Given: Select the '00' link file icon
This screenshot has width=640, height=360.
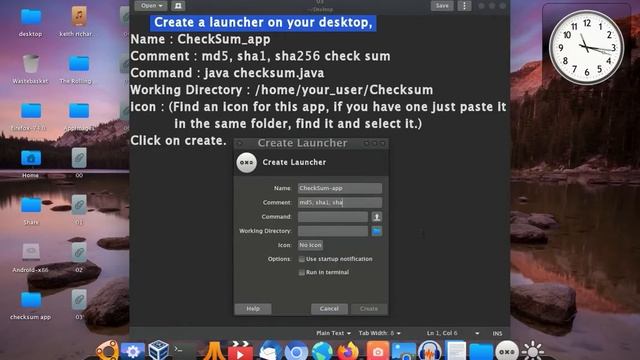Looking at the screenshot, I should coord(79,158).
